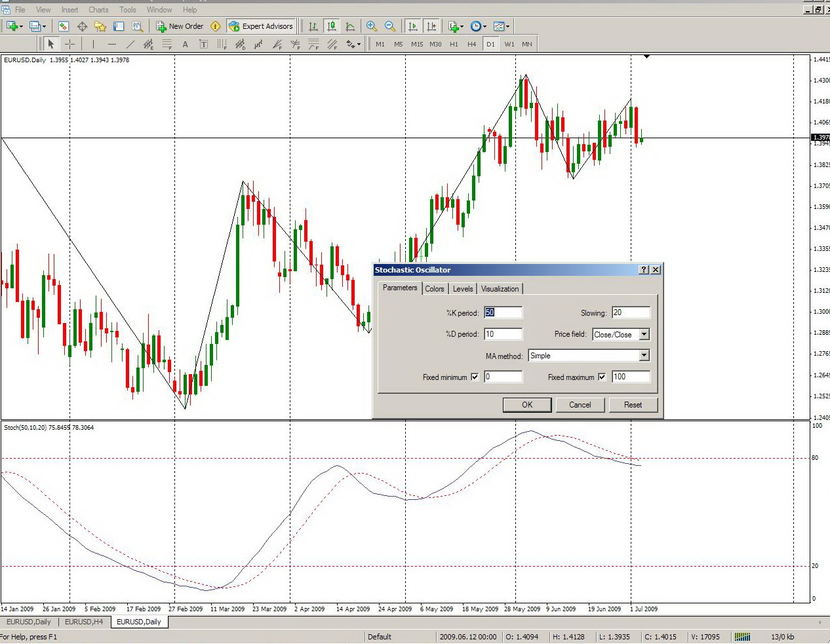Expand the MA method dropdown

[644, 355]
